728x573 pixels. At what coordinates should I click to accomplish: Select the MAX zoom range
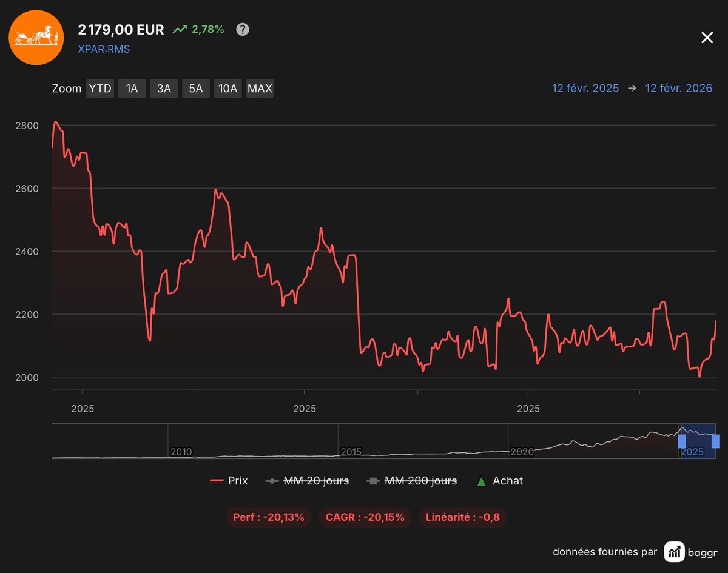click(x=260, y=88)
